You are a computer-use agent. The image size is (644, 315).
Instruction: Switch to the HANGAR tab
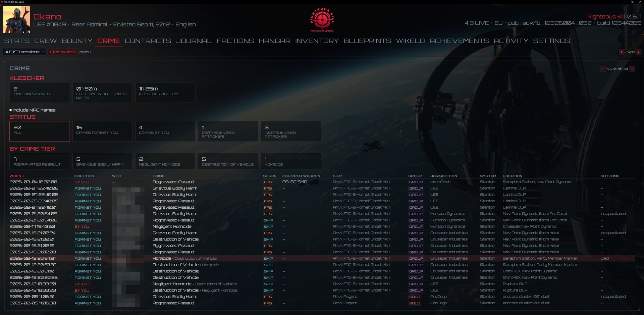tap(275, 41)
